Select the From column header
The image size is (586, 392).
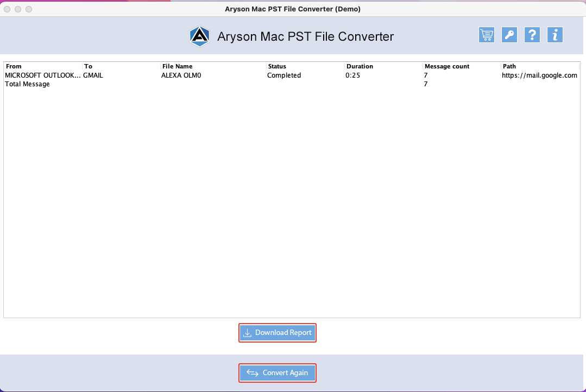[43, 66]
